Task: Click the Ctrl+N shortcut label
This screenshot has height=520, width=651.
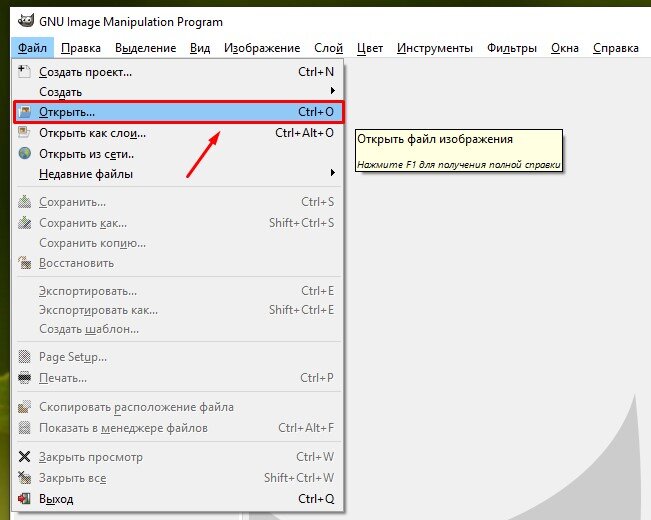Action: [x=316, y=72]
